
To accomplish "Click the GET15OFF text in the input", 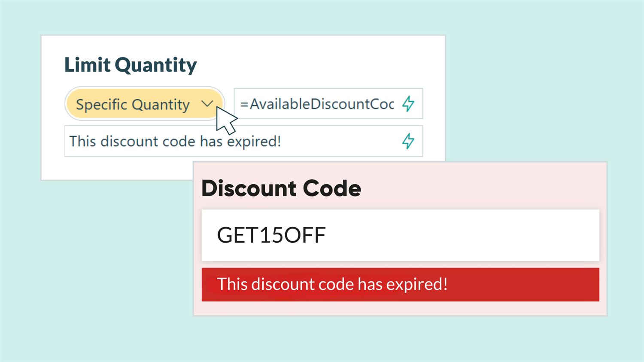I will (271, 235).
